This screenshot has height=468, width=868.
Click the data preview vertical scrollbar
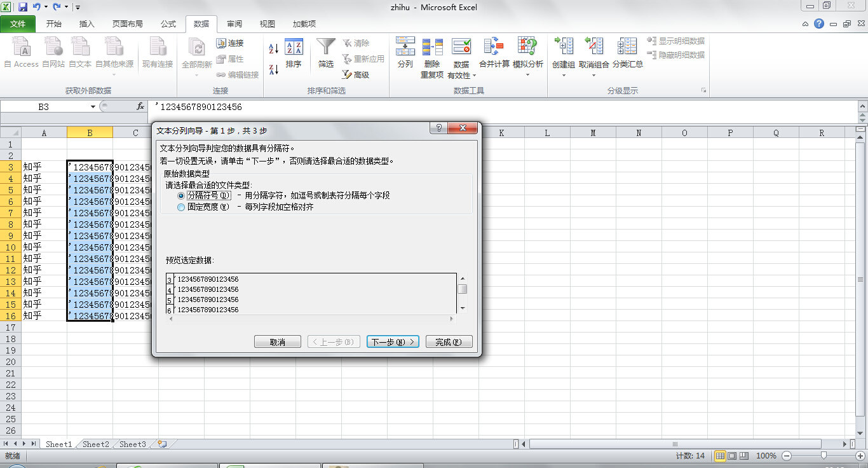pos(463,293)
